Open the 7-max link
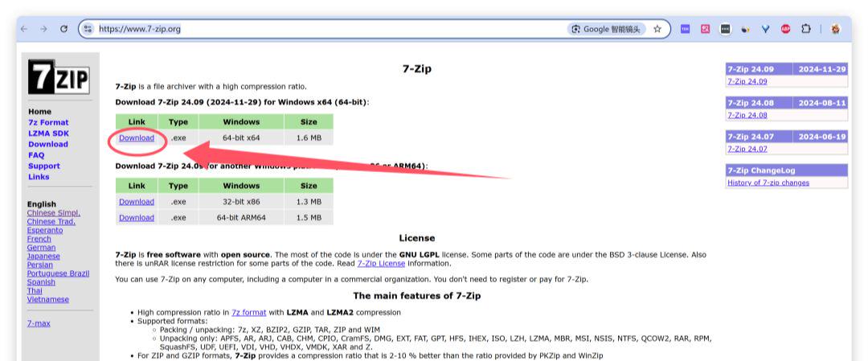 point(39,322)
